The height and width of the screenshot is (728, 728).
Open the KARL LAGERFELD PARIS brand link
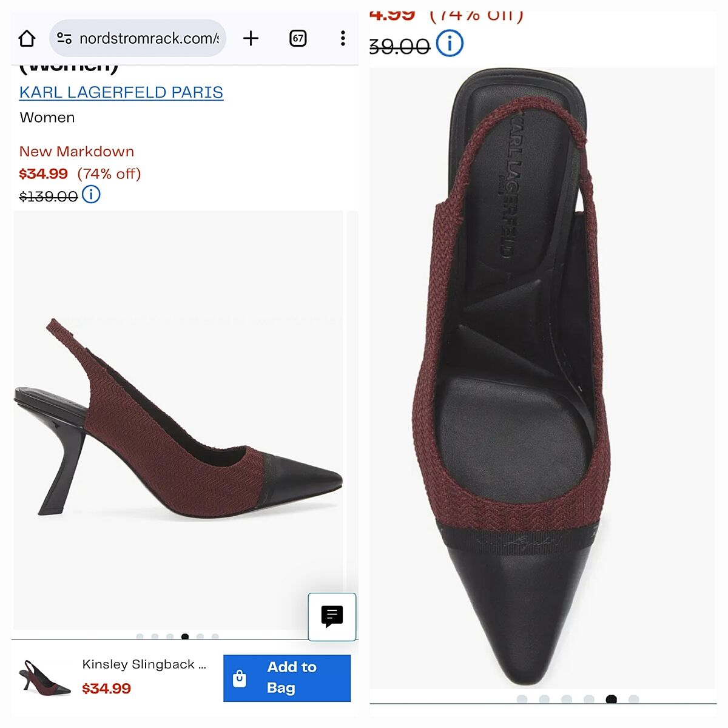point(121,92)
